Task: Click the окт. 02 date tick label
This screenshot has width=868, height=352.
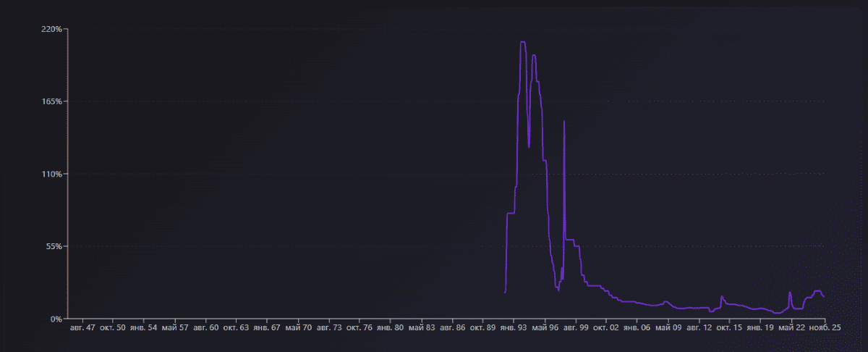Action: (x=605, y=328)
